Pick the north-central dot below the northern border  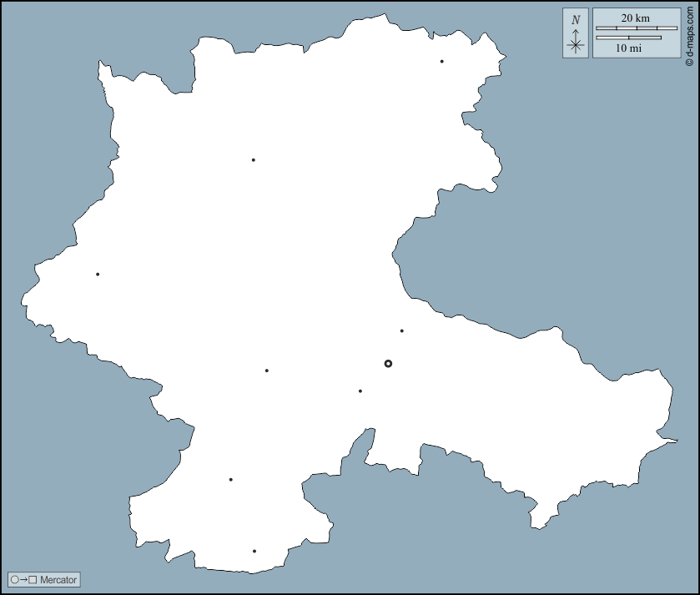pos(254,159)
